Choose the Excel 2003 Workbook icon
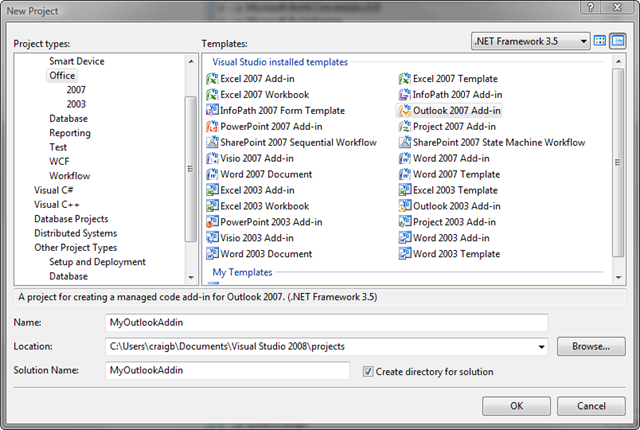640x430 pixels. [x=212, y=206]
